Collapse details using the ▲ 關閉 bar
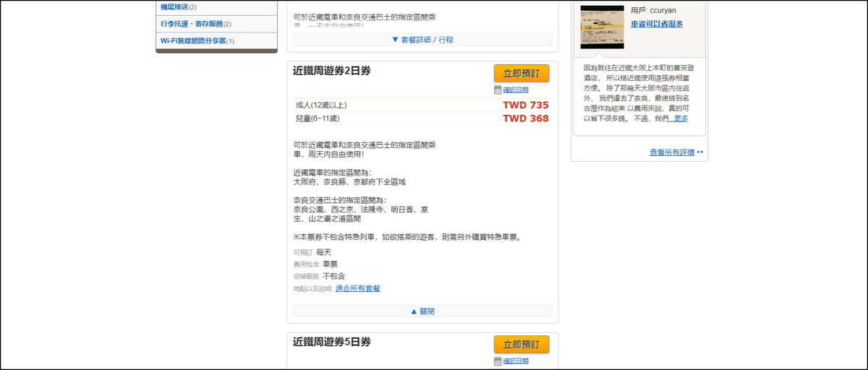The width and height of the screenshot is (868, 370). click(x=422, y=311)
